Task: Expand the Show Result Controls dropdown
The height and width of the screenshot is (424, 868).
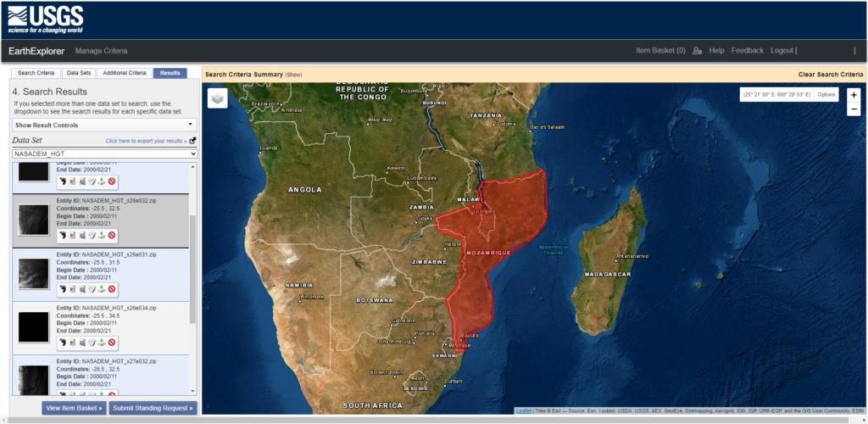Action: pos(104,126)
